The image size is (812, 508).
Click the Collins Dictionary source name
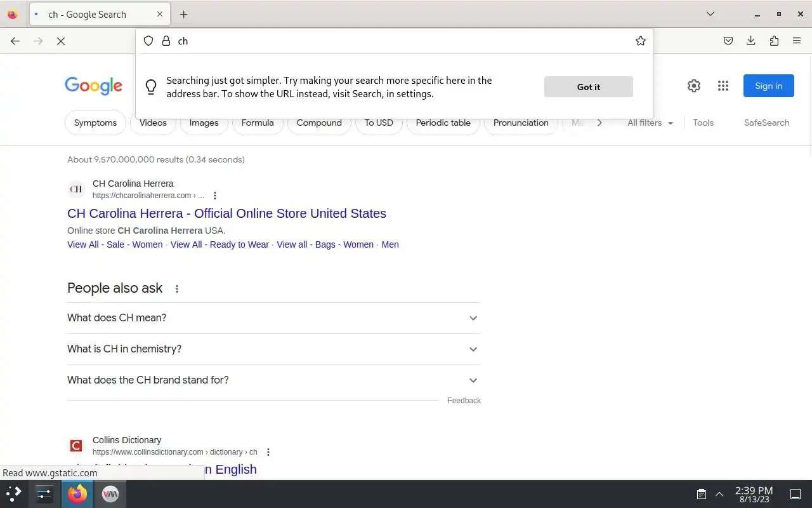[x=127, y=440]
